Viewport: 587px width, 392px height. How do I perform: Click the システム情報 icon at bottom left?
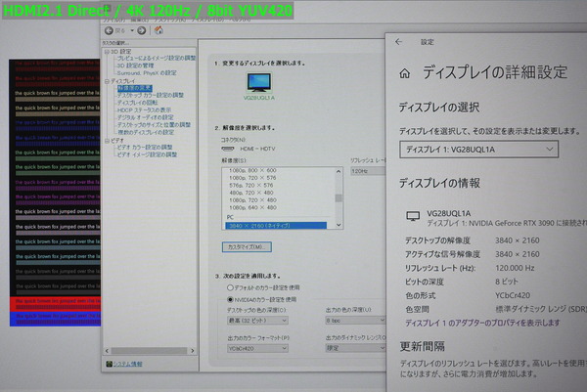pyautogui.click(x=107, y=363)
